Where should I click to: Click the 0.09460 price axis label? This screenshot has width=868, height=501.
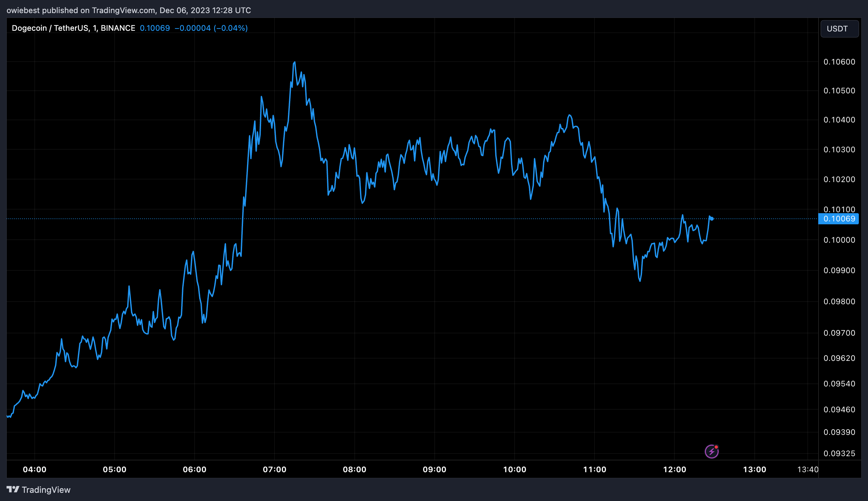839,409
